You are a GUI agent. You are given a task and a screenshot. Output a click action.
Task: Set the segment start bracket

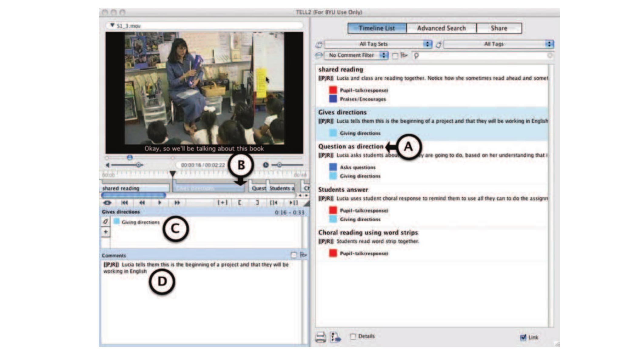[240, 202]
